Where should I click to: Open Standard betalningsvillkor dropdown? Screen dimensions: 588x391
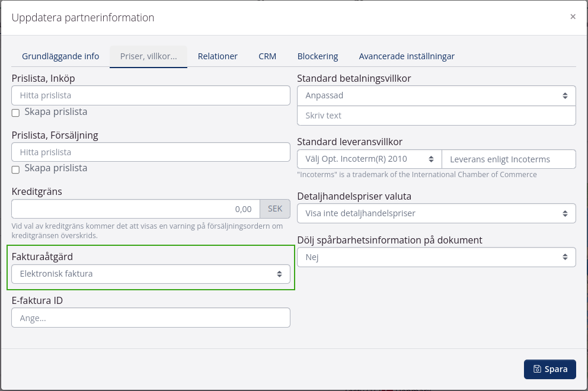point(436,95)
